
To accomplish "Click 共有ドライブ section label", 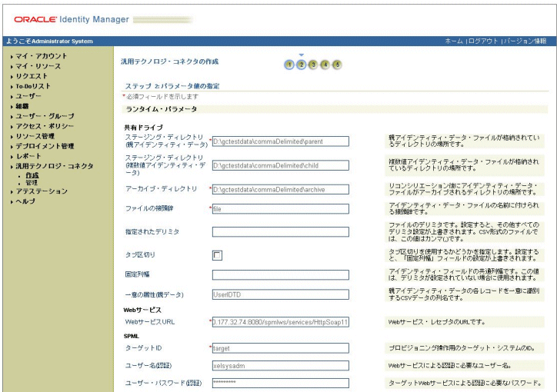I will [x=143, y=128].
